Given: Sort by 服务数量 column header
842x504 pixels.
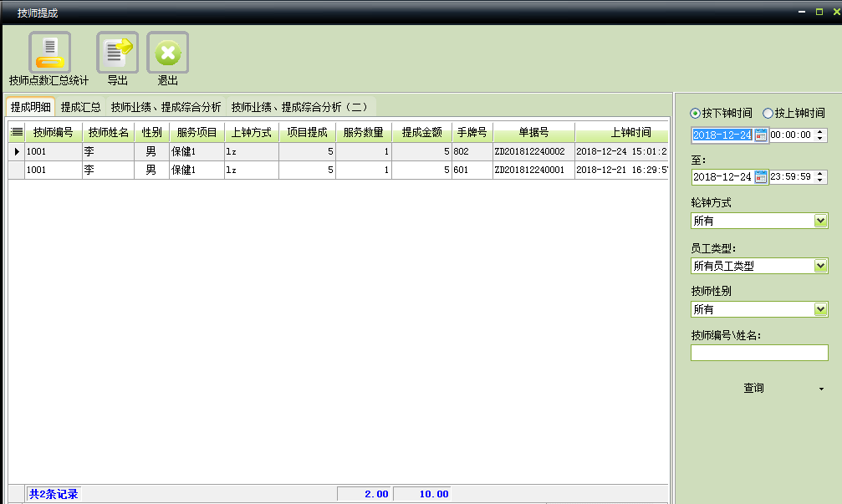Looking at the screenshot, I should click(x=364, y=132).
